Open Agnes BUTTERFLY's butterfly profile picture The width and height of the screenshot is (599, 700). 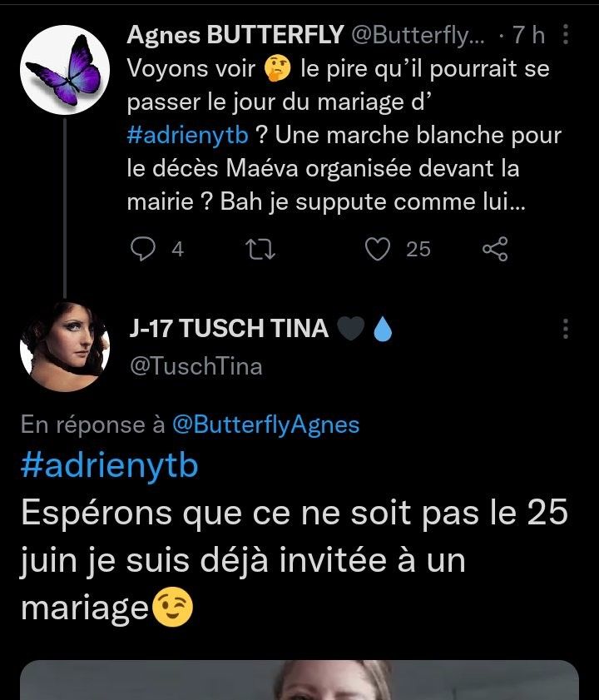click(65, 69)
